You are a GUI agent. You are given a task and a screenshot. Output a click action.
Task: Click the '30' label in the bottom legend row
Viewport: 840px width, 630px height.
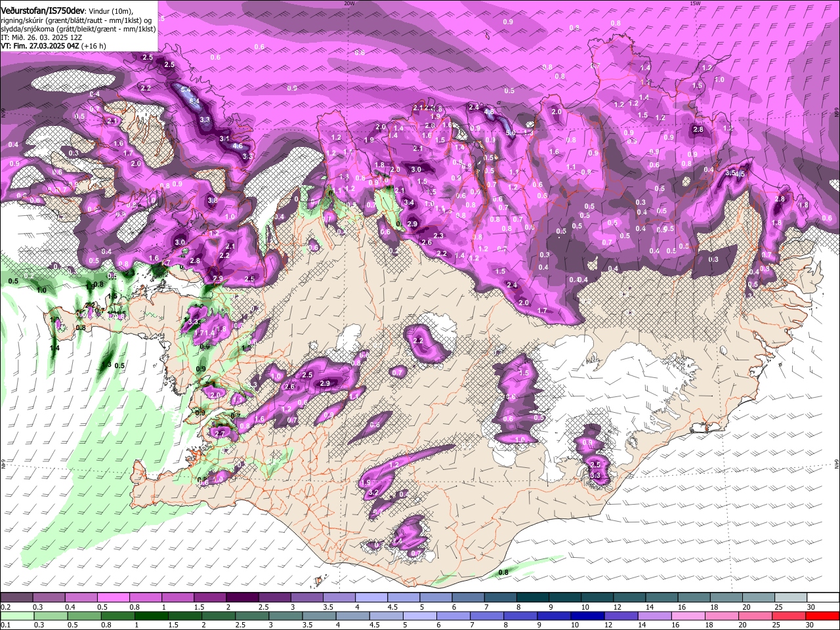click(x=809, y=625)
